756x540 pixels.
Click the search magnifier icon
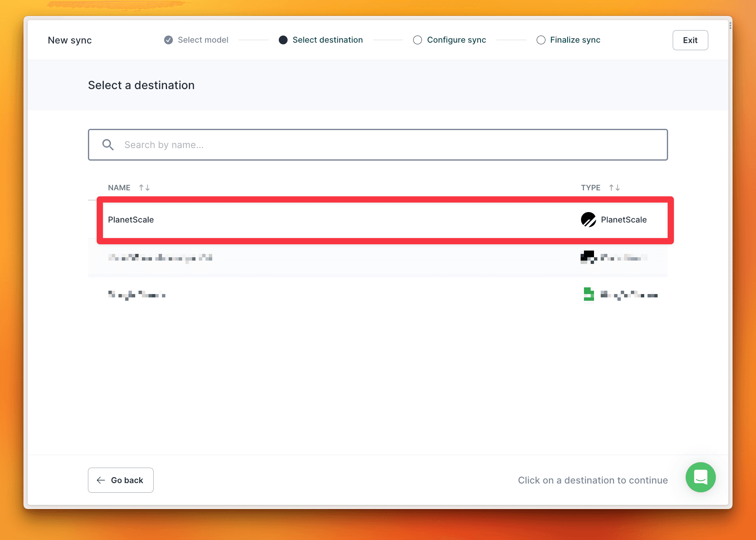point(108,145)
